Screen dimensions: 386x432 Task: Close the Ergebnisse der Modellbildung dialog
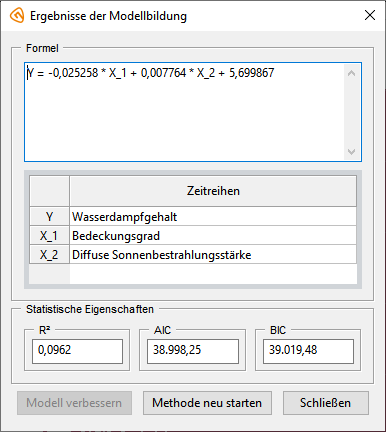click(370, 15)
